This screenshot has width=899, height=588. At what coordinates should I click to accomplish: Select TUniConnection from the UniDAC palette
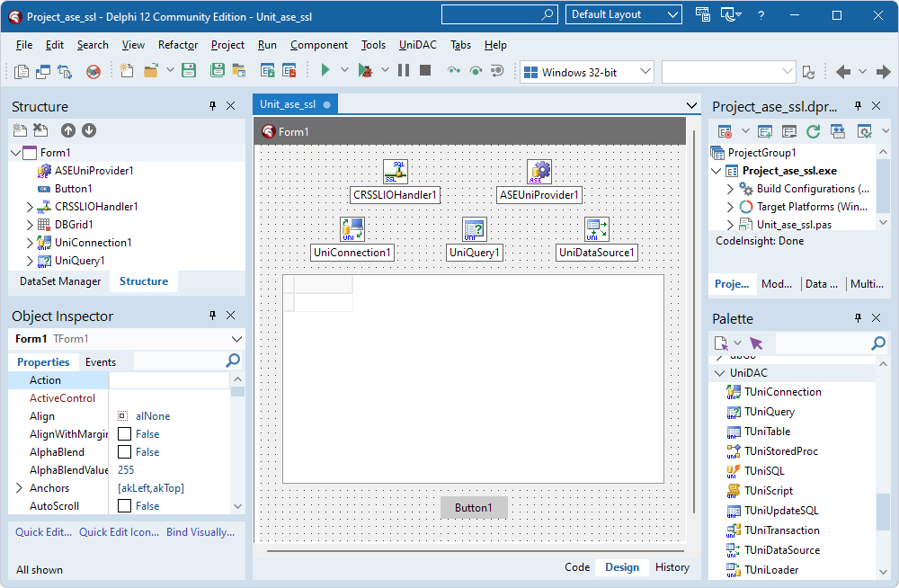tap(778, 391)
